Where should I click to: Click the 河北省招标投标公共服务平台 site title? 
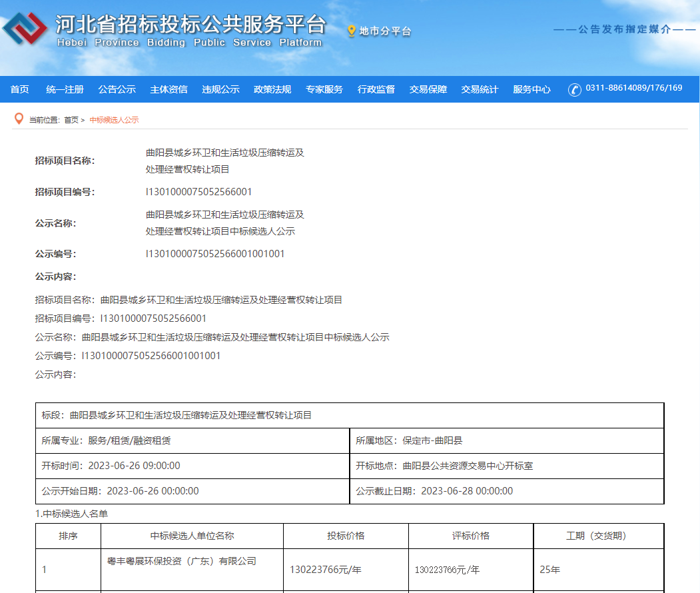coord(190,25)
